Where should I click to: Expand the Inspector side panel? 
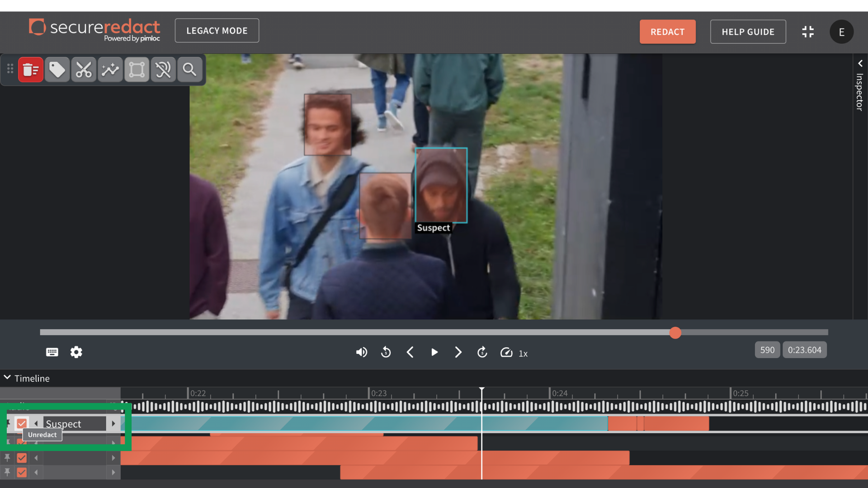click(x=860, y=64)
